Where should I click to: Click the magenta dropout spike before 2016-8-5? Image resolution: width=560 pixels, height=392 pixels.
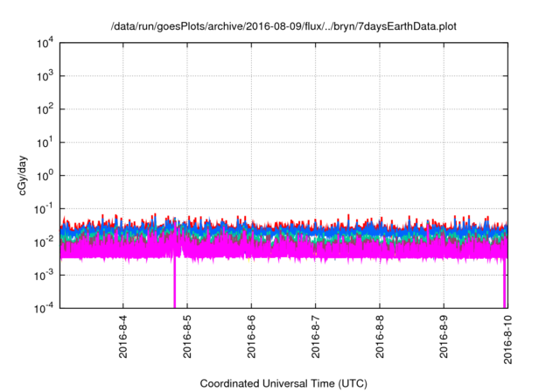(175, 282)
